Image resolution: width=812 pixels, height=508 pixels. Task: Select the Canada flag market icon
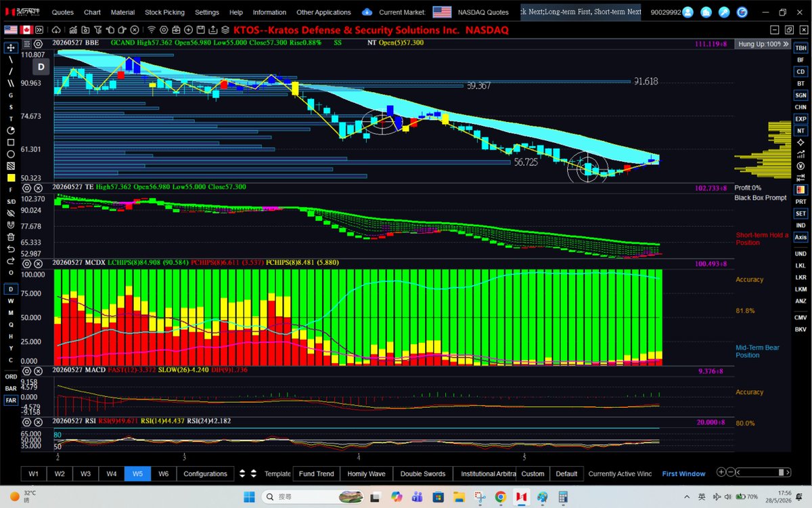26,30
